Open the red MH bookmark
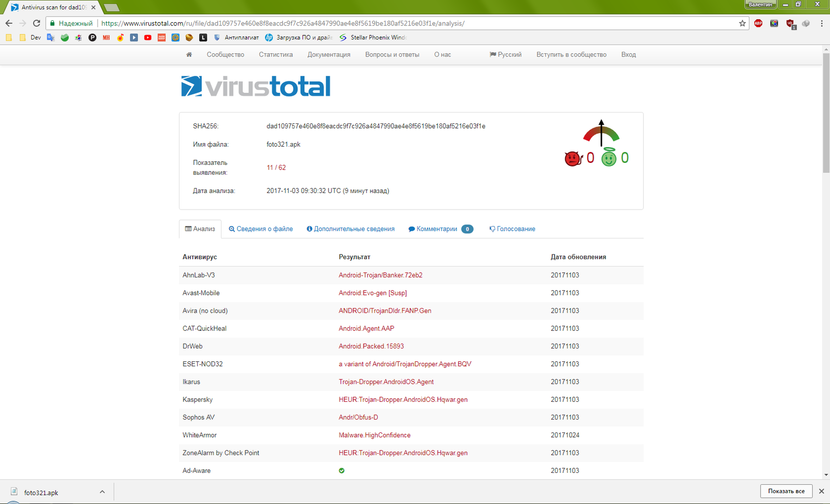 [106, 37]
